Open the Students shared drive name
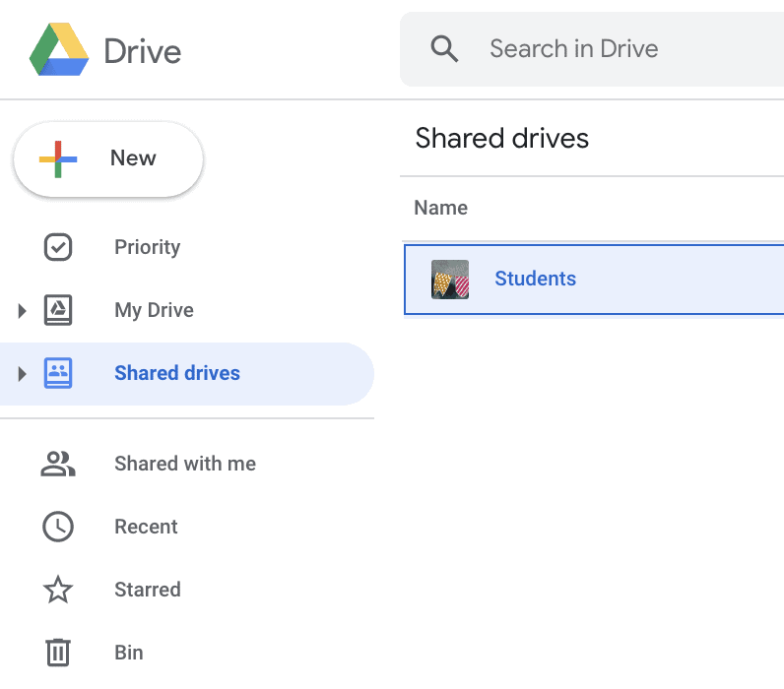The width and height of the screenshot is (784, 689). tap(535, 279)
